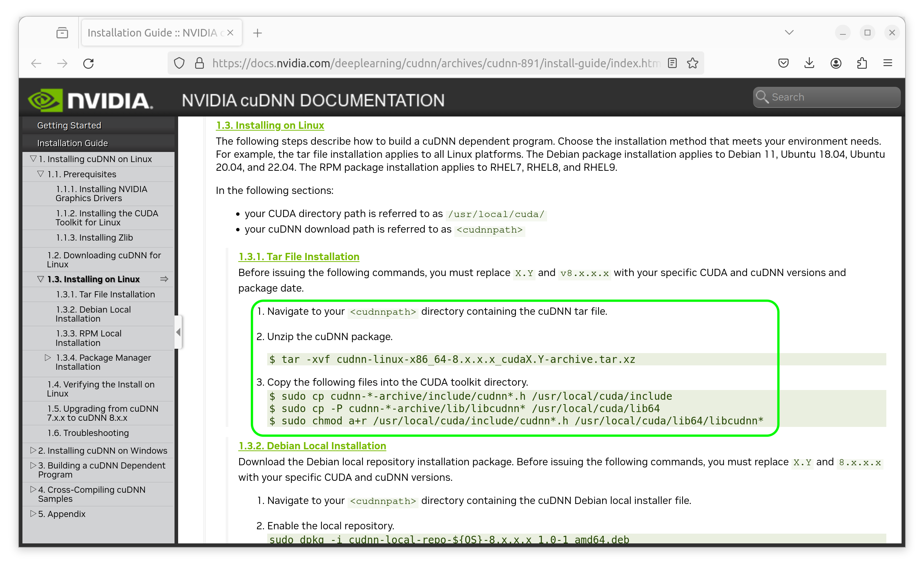Click the <cudnnpath> code in the cuDNN download path bullet
The image size is (924, 568).
point(490,230)
